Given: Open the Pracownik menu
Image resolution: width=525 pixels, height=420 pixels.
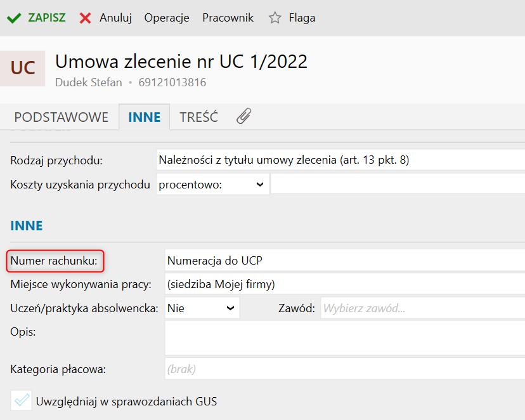Looking at the screenshot, I should pos(228,18).
